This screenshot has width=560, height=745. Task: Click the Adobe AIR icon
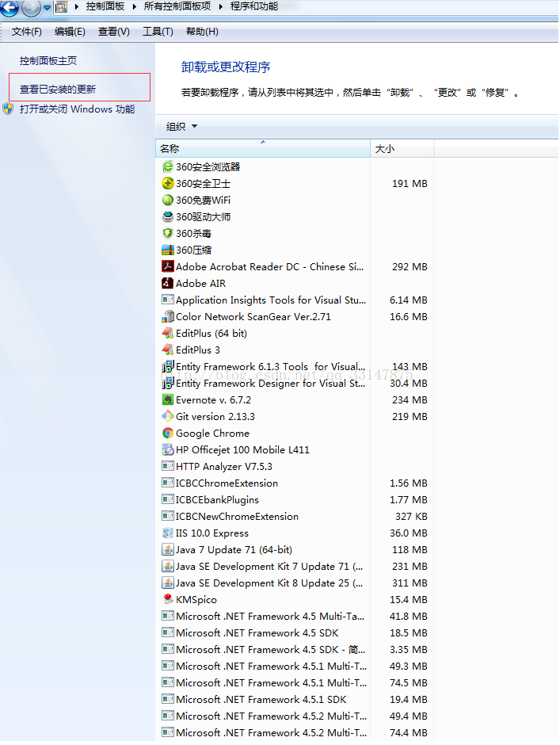(x=168, y=283)
